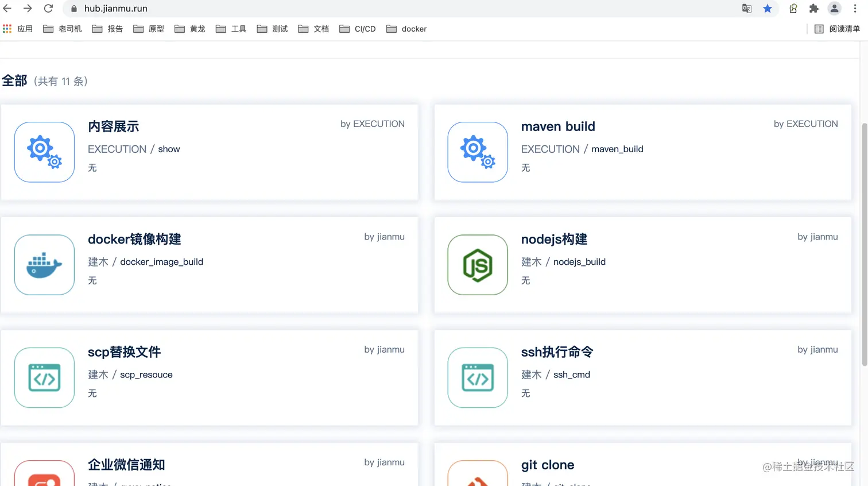Open the 黄龙 bookmark folder
868x486 pixels.
point(190,29)
